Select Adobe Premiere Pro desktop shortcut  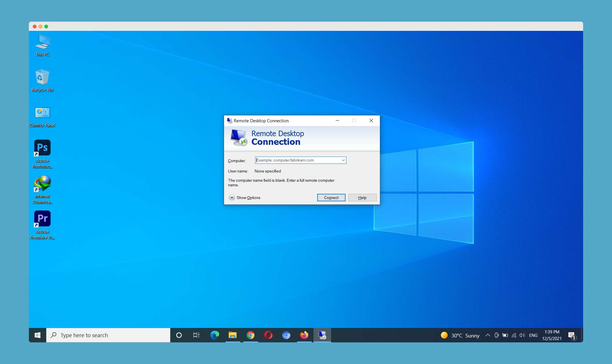[x=42, y=225]
